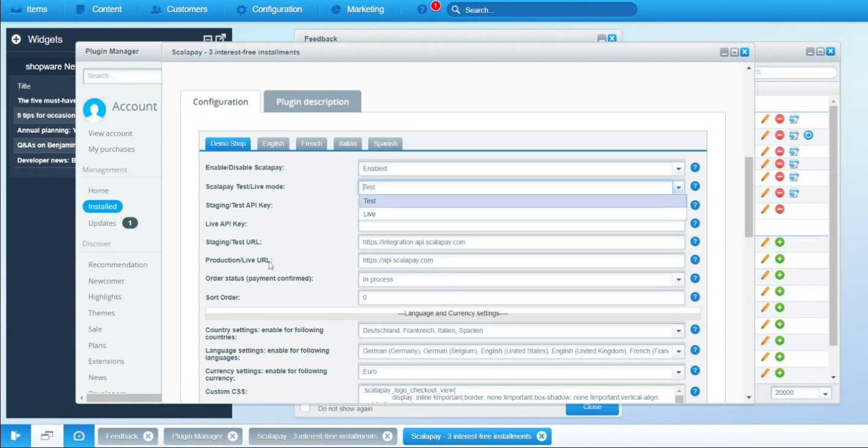Open the Currency settings dropdown
The width and height of the screenshot is (868, 448).
click(679, 372)
